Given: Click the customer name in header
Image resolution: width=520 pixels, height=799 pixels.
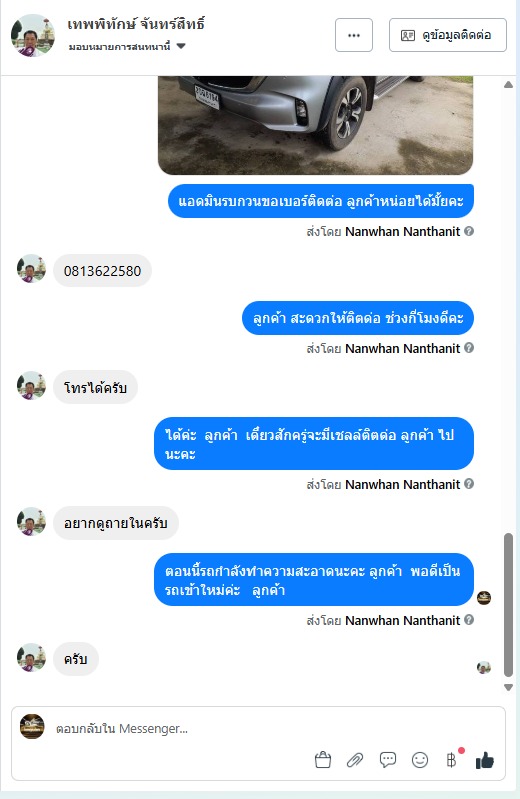Looking at the screenshot, I should (x=136, y=24).
